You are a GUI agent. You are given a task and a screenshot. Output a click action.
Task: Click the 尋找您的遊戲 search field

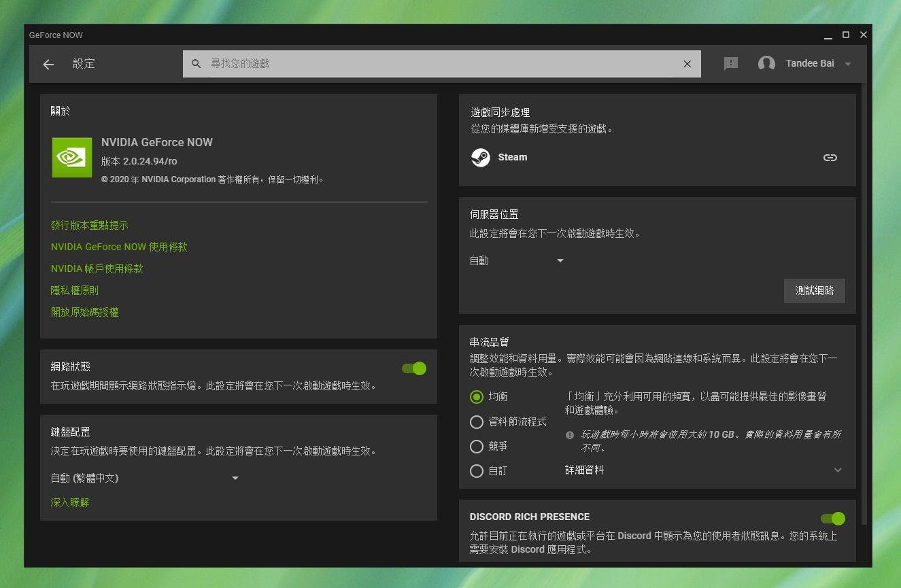coord(435,64)
